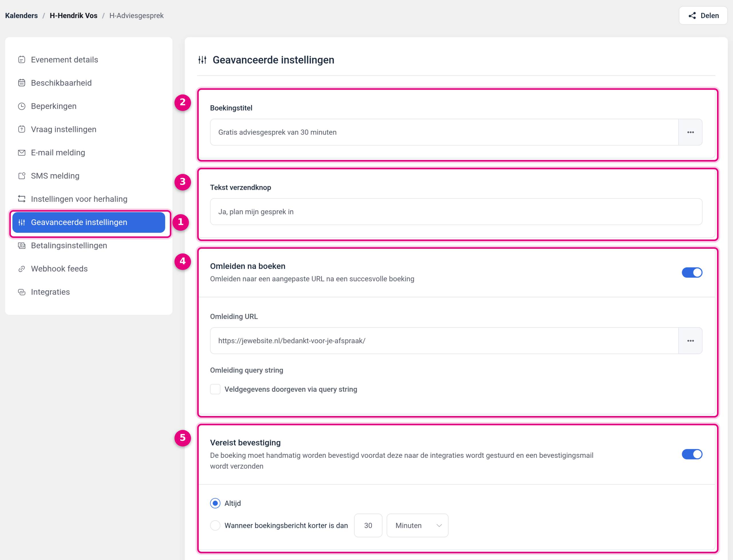
Task: Toggle Vereist bevestiging switch
Action: click(x=692, y=454)
